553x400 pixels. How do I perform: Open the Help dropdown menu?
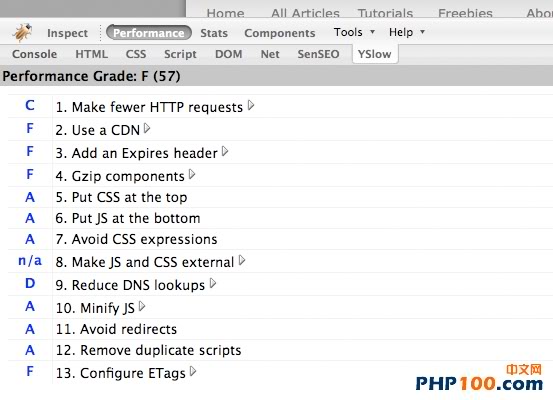pyautogui.click(x=407, y=32)
